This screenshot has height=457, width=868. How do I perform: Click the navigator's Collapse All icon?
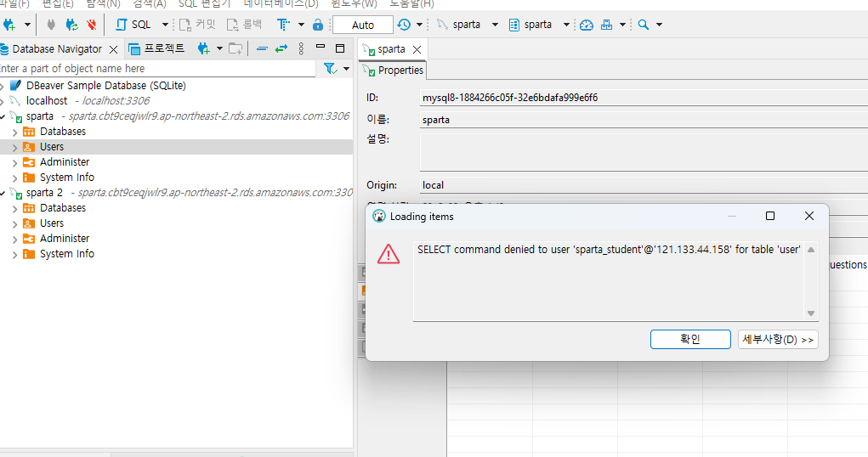point(263,49)
